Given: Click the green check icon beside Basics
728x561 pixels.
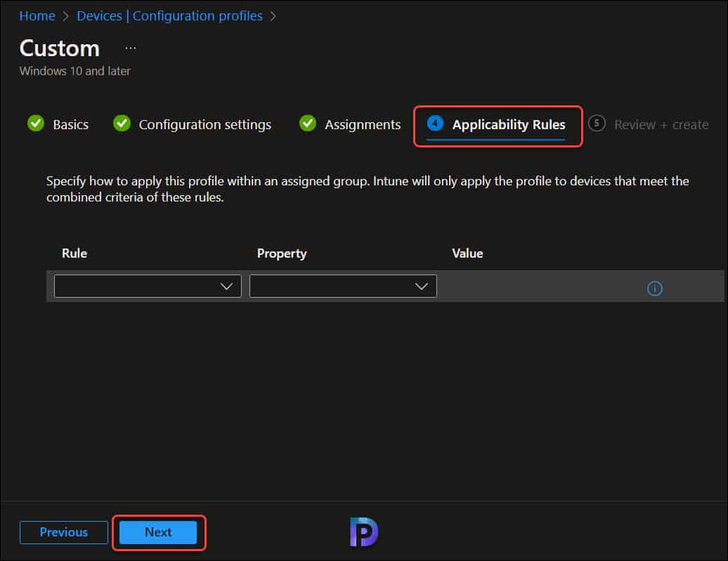Looking at the screenshot, I should (36, 124).
